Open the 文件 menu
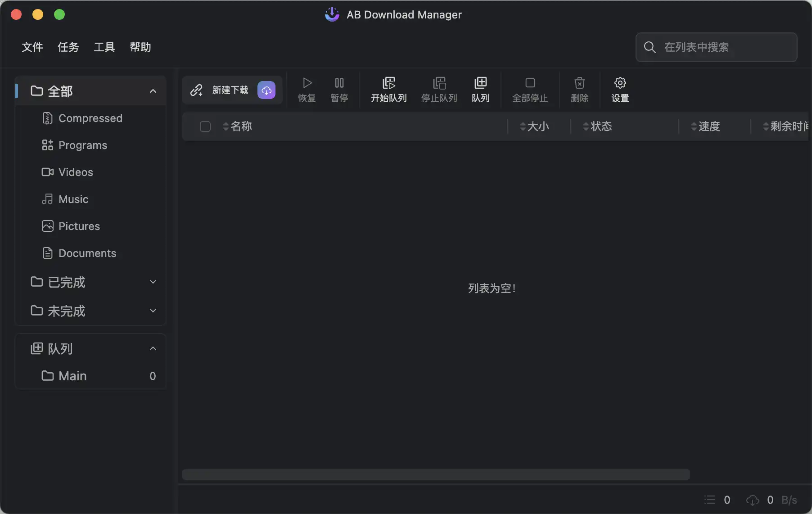 [x=32, y=47]
